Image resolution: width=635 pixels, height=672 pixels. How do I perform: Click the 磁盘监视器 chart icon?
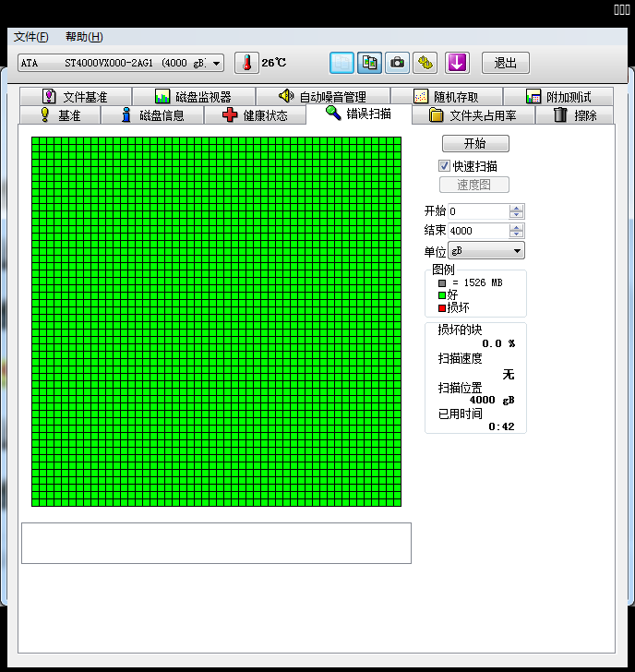[x=162, y=96]
